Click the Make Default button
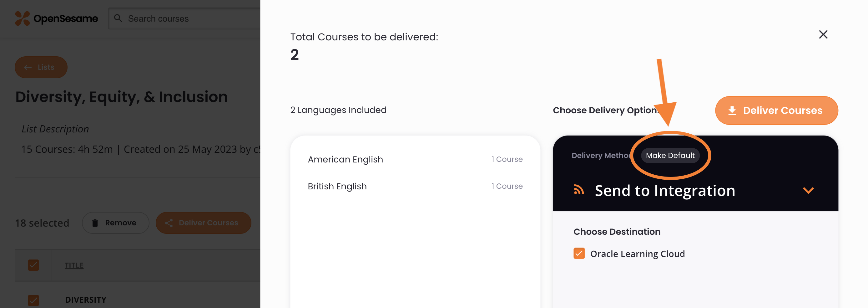The height and width of the screenshot is (308, 868). point(670,156)
